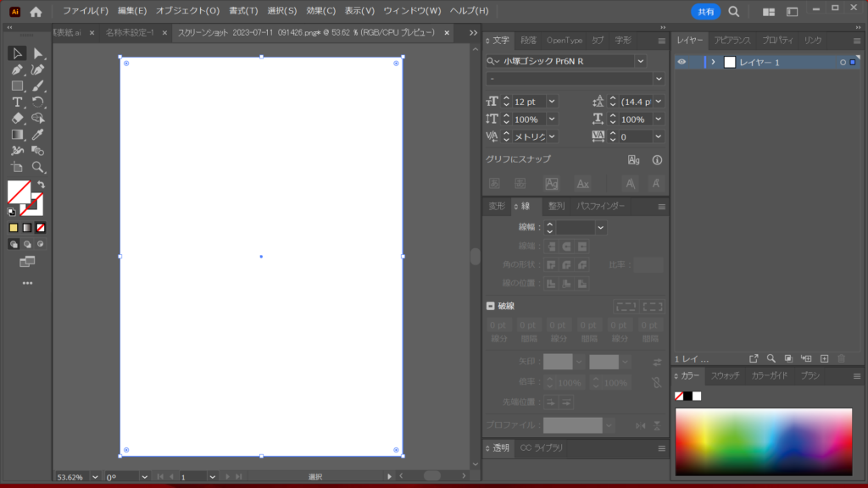Switch to the パスファインダー tab

pyautogui.click(x=600, y=206)
